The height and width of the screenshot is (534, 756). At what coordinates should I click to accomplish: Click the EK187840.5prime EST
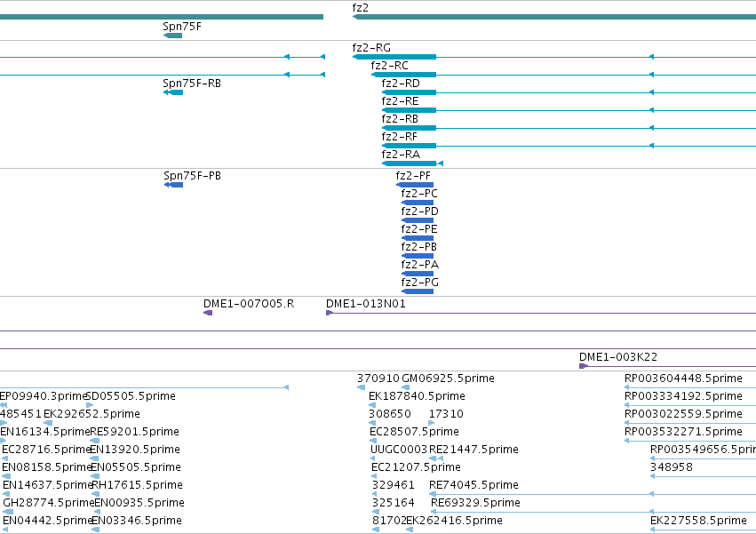tap(372, 405)
